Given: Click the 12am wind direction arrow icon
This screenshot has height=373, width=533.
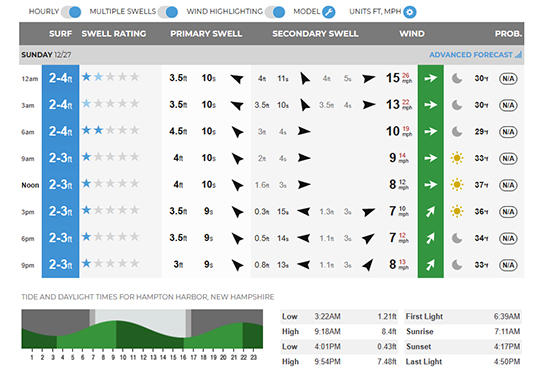Looking at the screenshot, I should tap(430, 78).
